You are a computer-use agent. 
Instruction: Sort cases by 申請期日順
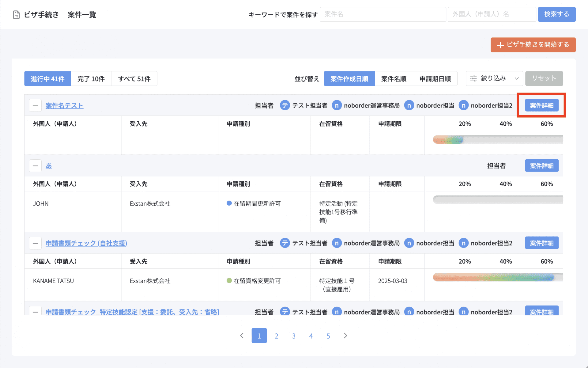tap(435, 79)
